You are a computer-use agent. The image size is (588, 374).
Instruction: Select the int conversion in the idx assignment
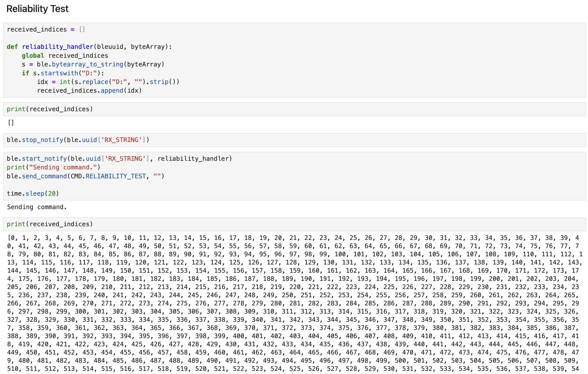click(x=65, y=82)
